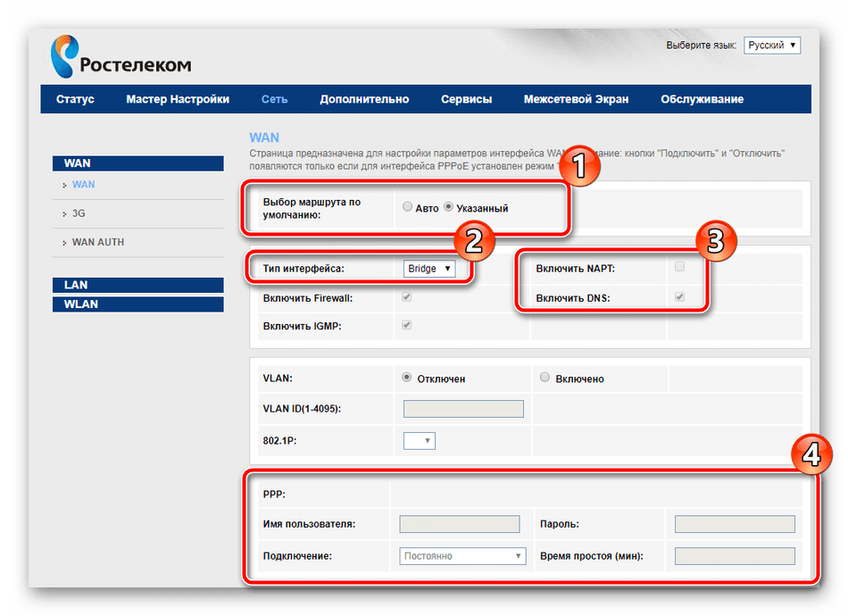Click the PPP: label

pos(274,495)
